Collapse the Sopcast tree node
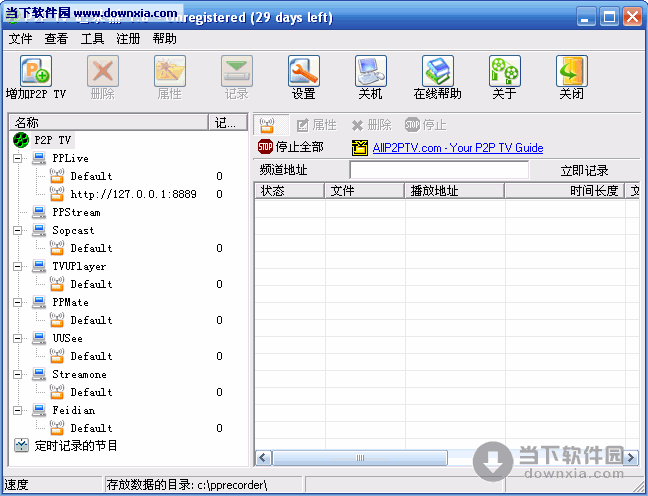The image size is (648, 496). click(x=17, y=230)
